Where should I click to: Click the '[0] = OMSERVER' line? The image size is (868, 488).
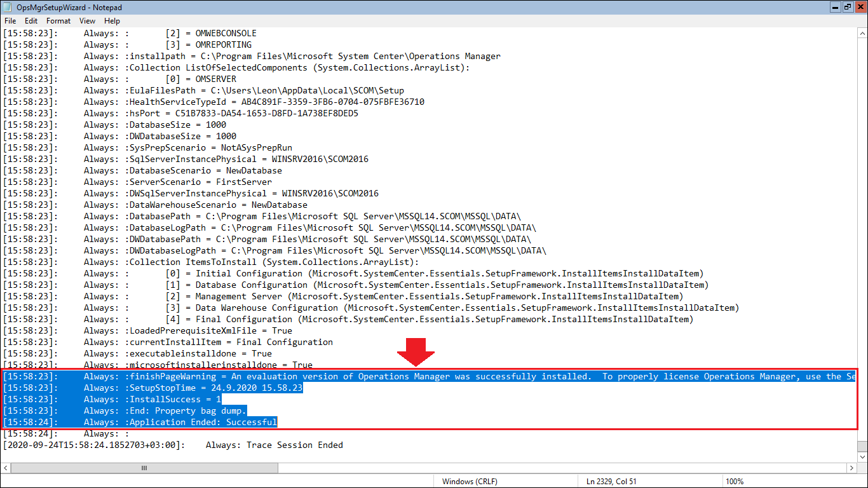click(119, 79)
